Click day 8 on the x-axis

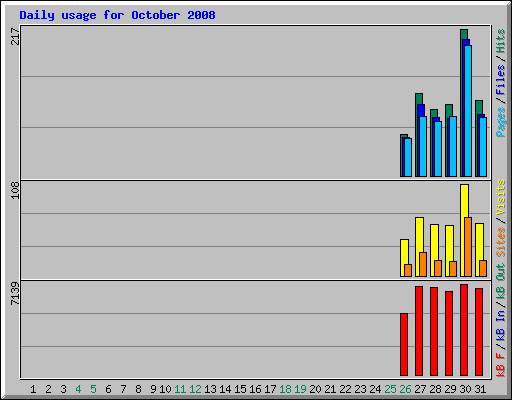(x=138, y=389)
